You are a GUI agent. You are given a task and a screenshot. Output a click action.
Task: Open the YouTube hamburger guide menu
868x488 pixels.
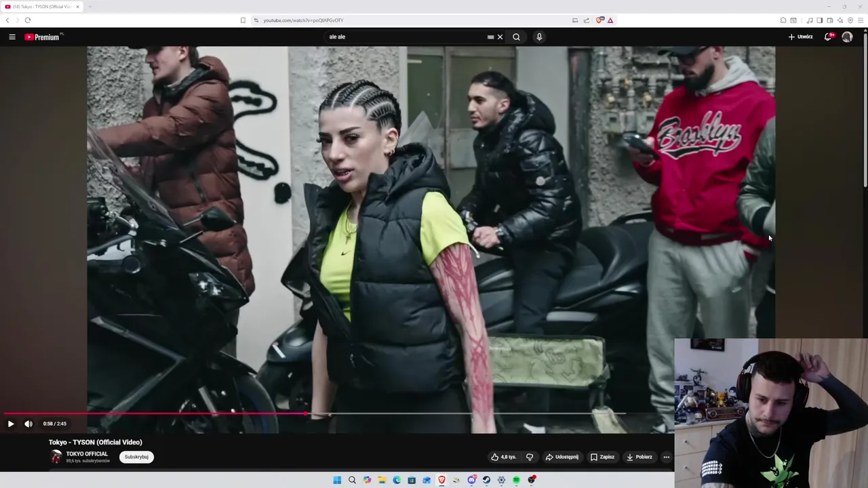[12, 37]
